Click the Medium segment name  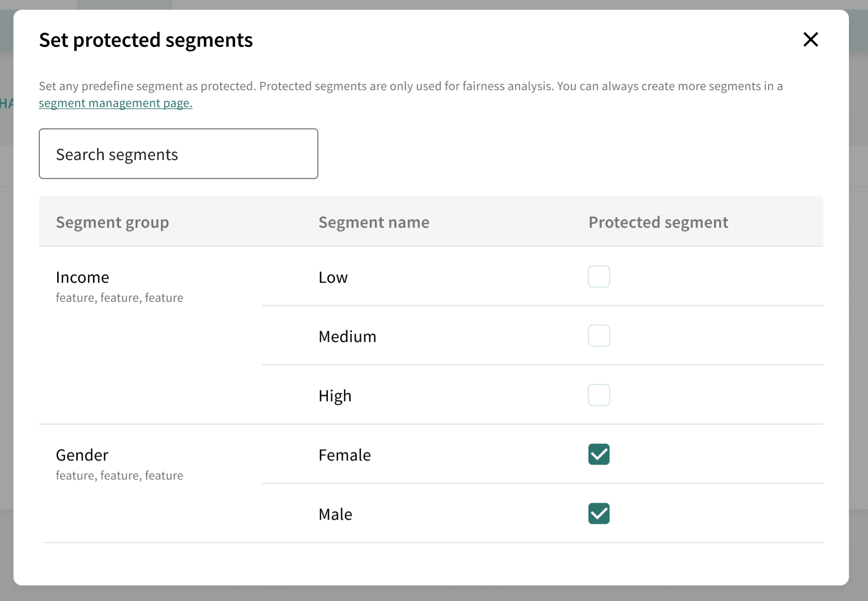click(x=347, y=337)
